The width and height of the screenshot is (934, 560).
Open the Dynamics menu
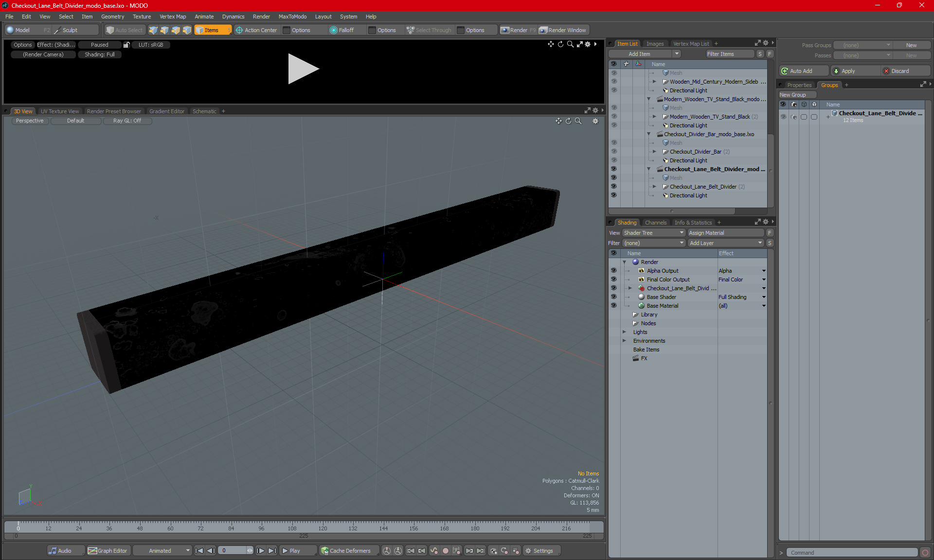pos(233,17)
